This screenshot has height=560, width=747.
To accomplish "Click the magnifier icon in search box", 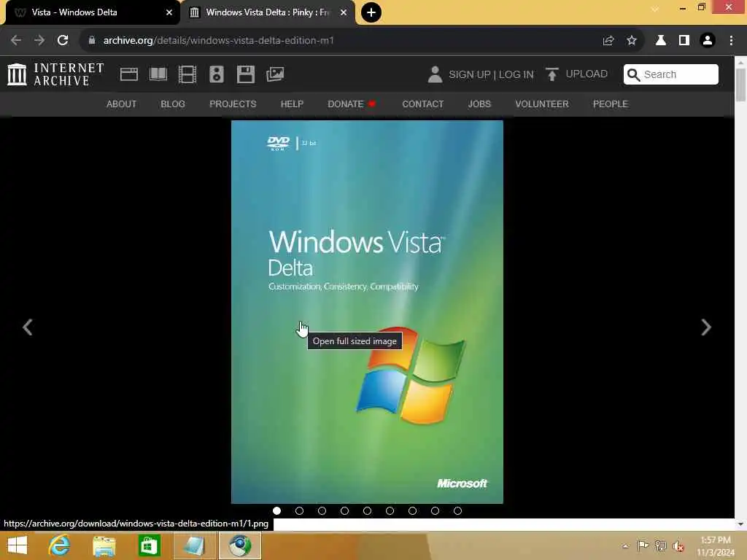I will pos(633,75).
